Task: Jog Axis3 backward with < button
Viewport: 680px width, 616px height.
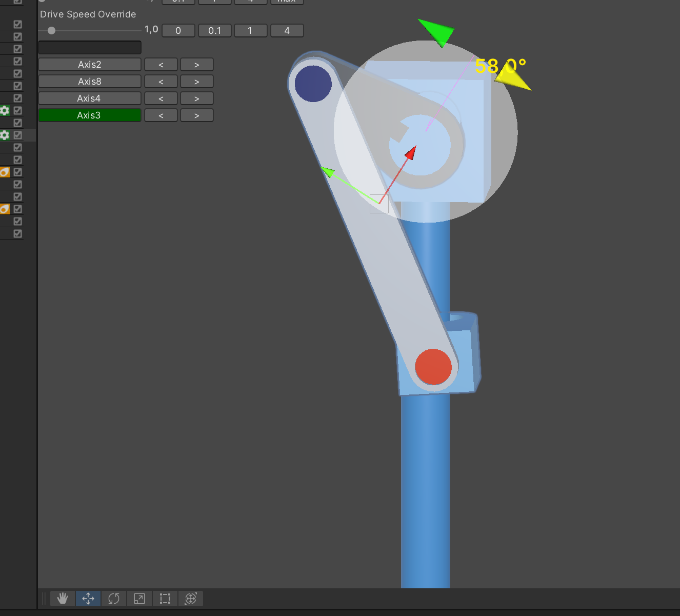Action: pyautogui.click(x=161, y=115)
